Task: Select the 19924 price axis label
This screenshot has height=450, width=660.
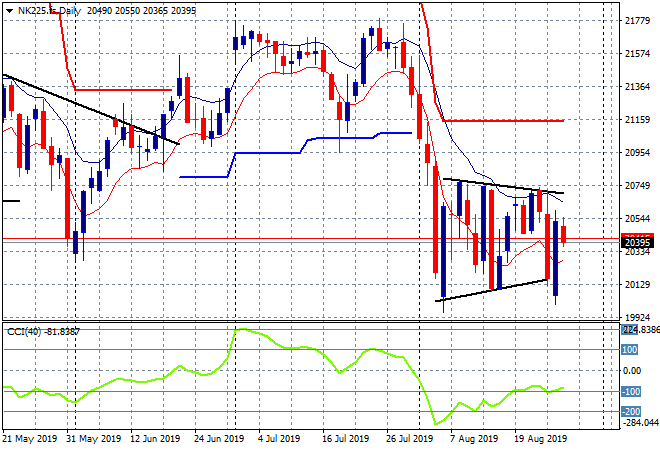Action: (x=637, y=317)
